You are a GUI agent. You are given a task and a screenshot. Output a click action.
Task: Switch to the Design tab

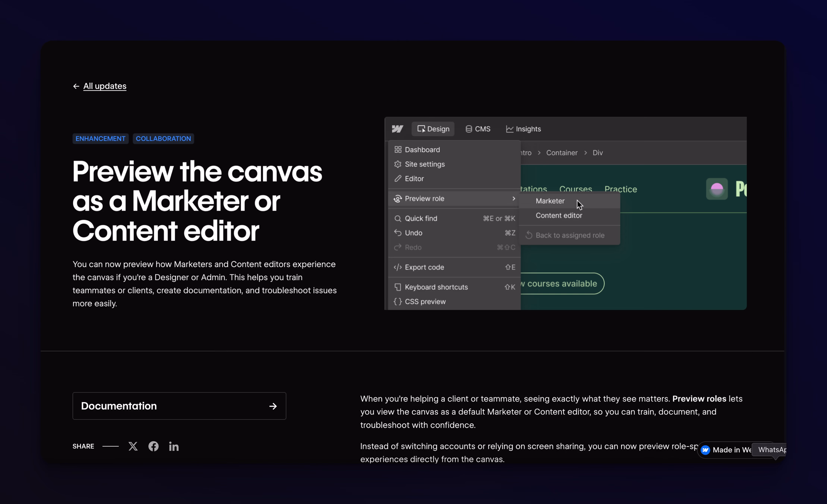433,129
